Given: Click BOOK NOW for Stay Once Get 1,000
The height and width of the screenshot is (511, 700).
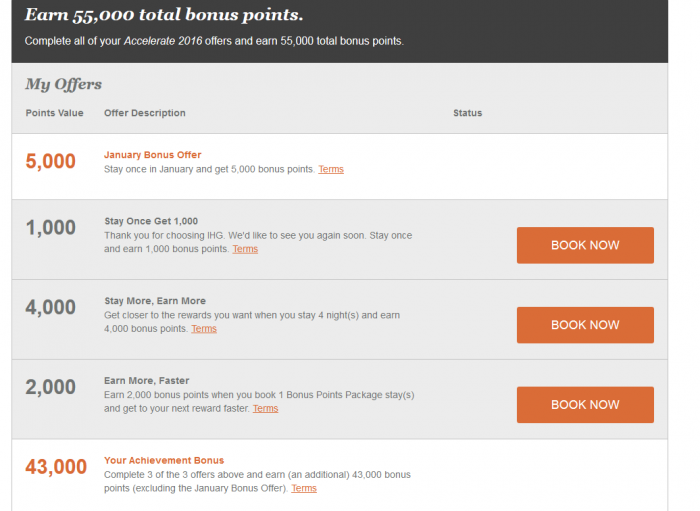Looking at the screenshot, I should 585,245.
